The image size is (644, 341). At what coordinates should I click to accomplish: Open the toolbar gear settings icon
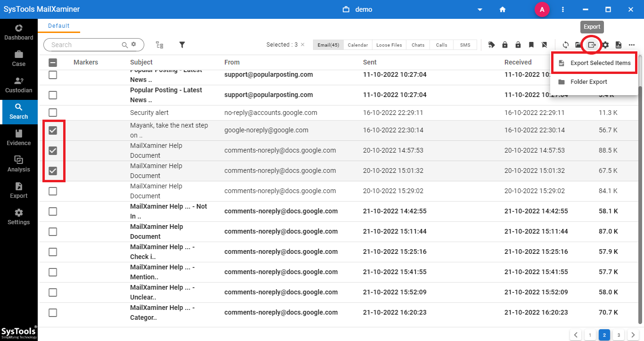[x=605, y=45]
